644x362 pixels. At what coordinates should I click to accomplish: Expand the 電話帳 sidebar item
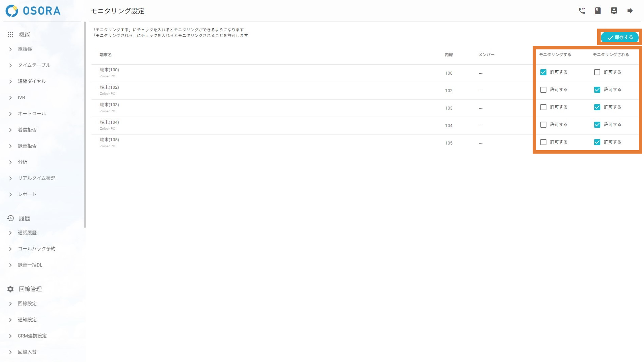(x=25, y=49)
